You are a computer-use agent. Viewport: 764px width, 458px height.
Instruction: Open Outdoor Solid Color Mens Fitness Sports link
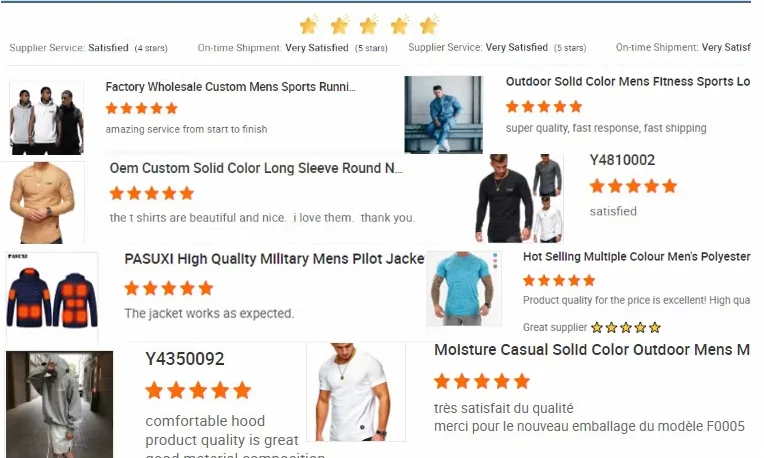point(628,81)
